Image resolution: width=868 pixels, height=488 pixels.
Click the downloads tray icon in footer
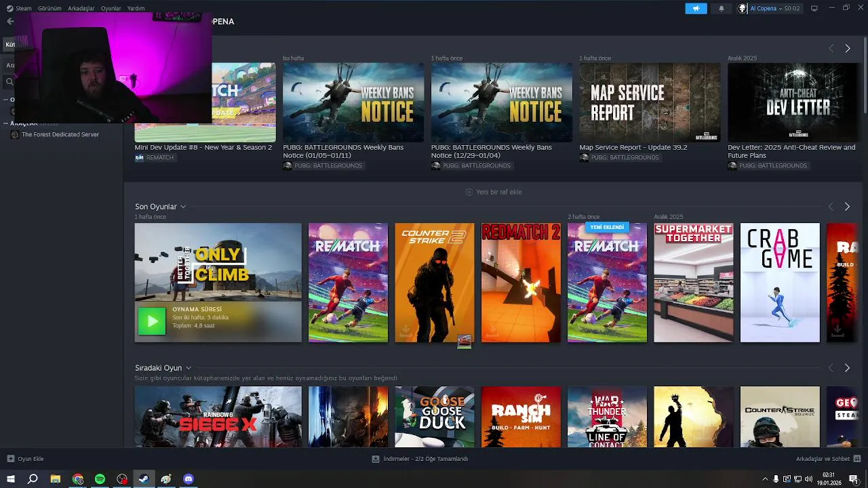coord(376,459)
